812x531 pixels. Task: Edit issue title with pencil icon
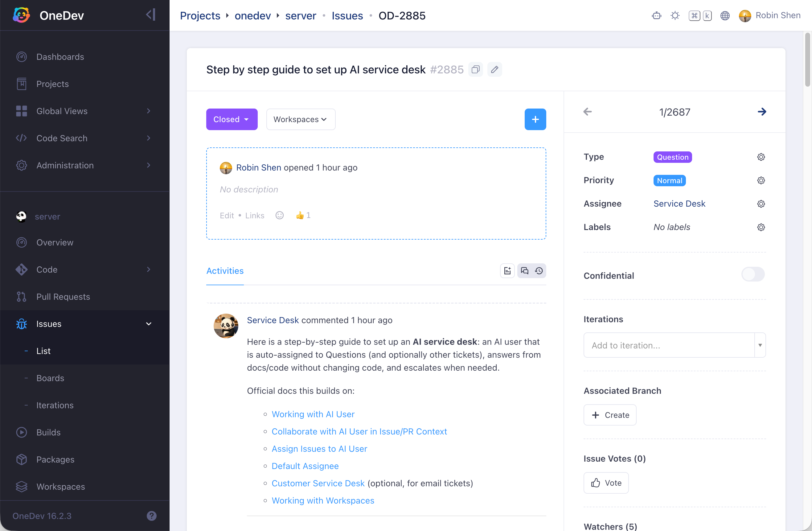(494, 70)
